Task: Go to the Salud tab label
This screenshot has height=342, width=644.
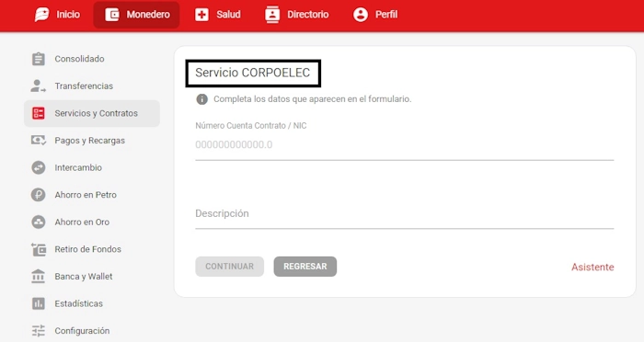Action: 228,15
